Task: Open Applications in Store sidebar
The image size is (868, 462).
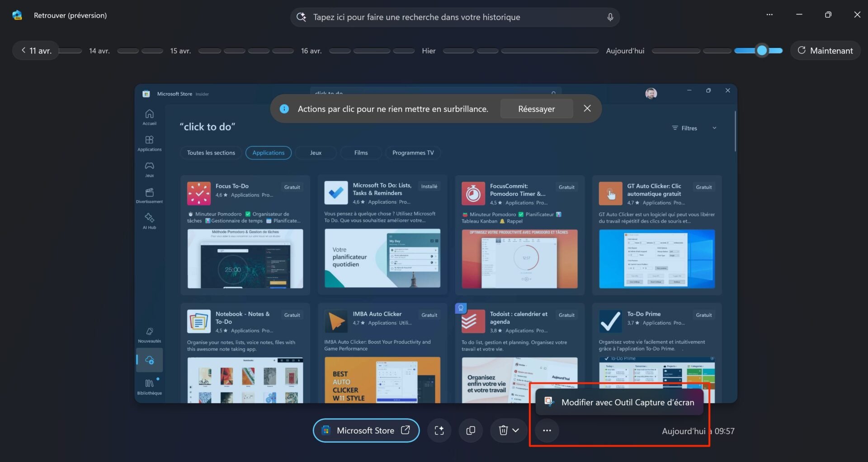Action: [149, 143]
